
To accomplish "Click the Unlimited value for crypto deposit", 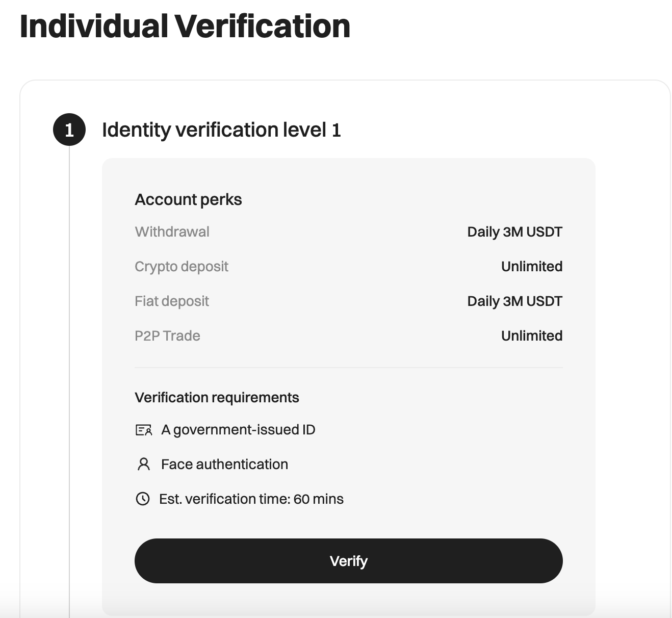I will tap(532, 266).
